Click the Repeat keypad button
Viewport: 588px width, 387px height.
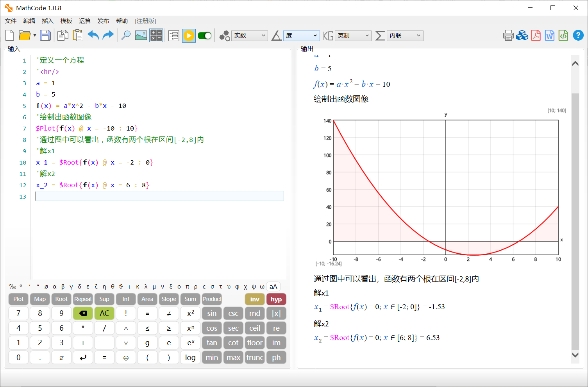(x=83, y=299)
